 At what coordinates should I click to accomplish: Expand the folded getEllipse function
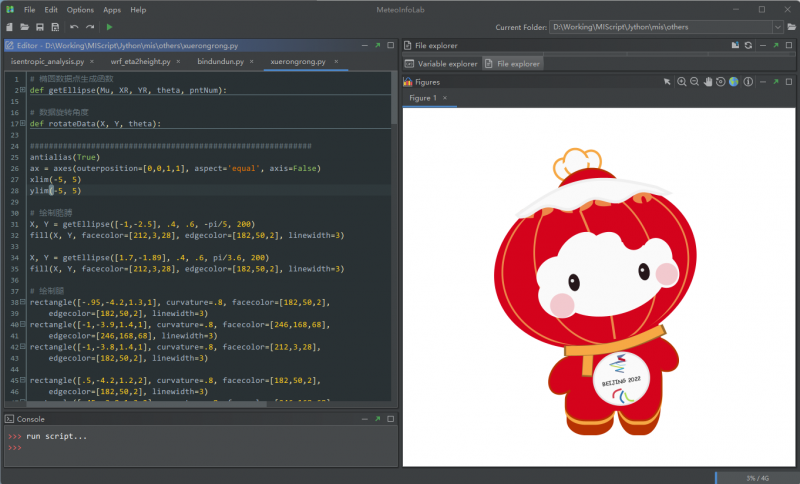(x=23, y=90)
